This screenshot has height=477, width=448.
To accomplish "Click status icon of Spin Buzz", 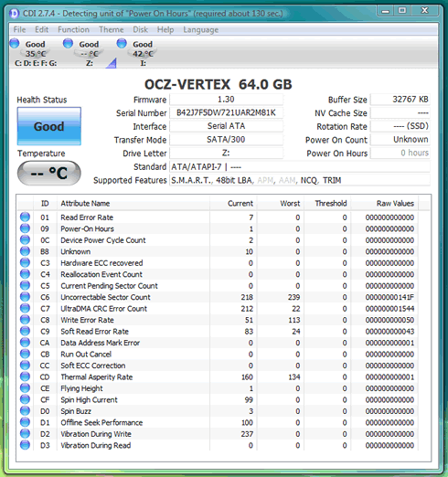I will tap(25, 411).
